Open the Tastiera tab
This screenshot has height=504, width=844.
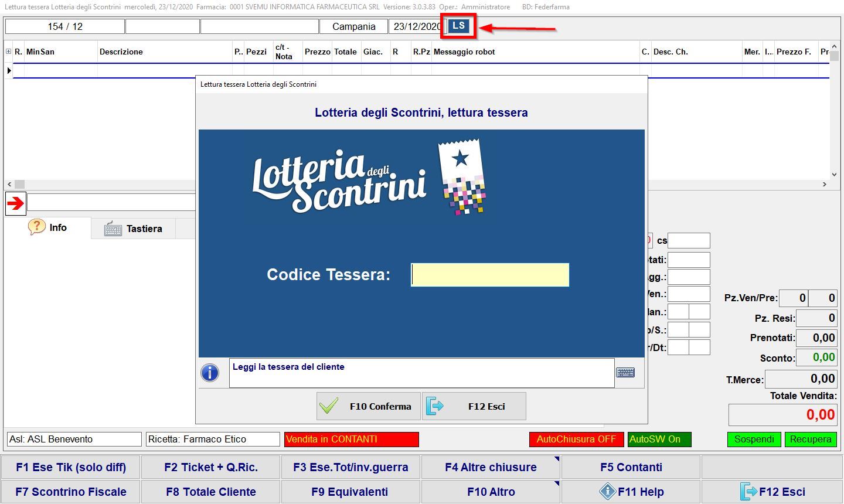[x=134, y=229]
